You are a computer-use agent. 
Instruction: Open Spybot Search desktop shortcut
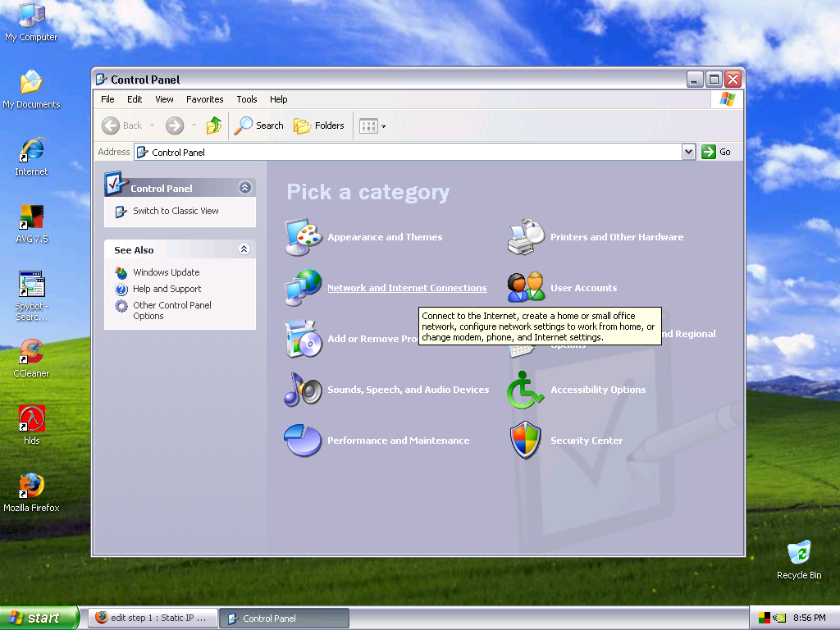point(32,296)
